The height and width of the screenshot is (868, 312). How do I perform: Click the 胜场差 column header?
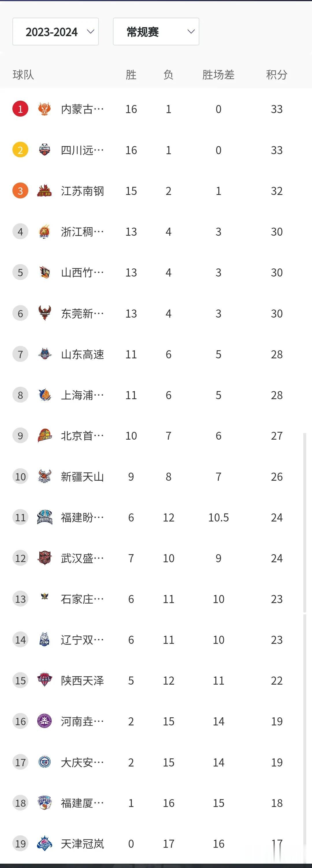[218, 74]
